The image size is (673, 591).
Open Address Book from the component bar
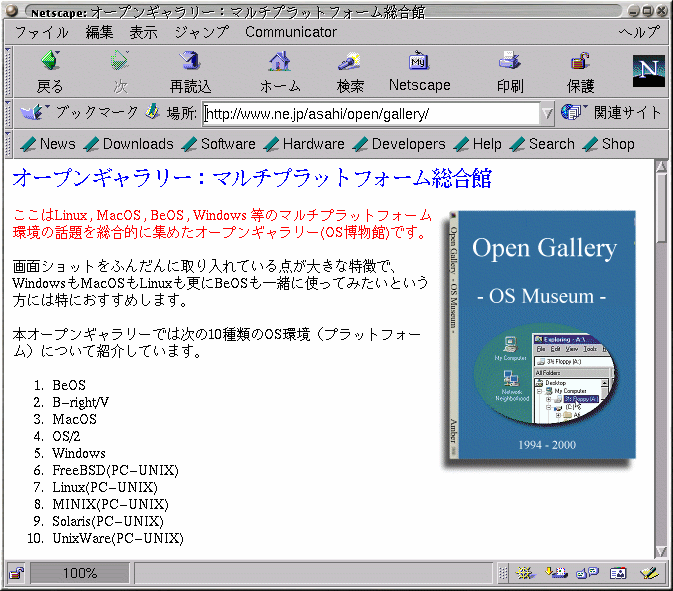(x=618, y=573)
